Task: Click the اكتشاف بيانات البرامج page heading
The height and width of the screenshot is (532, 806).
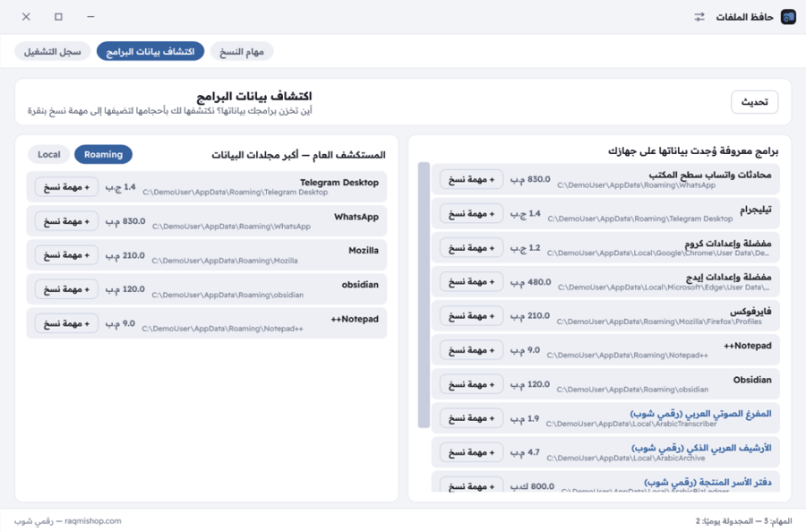Action: click(x=254, y=96)
